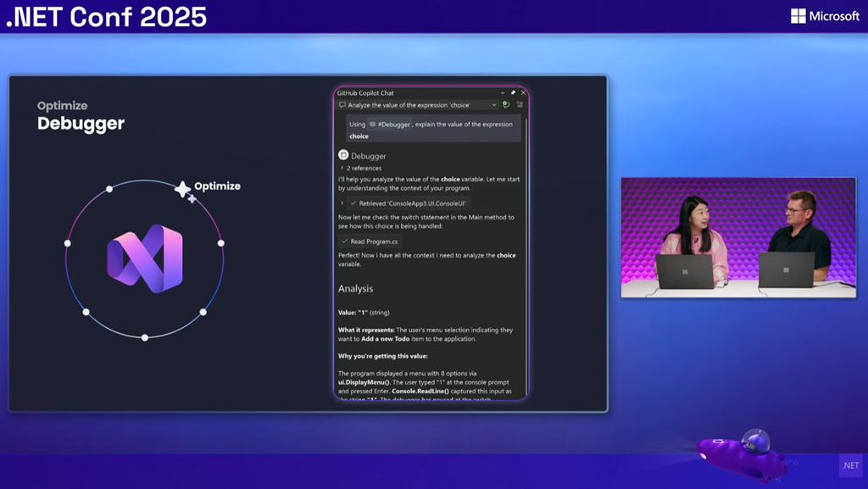The height and width of the screenshot is (489, 868).
Task: Pin the GitHub Copilot Chat window
Action: pyautogui.click(x=513, y=92)
